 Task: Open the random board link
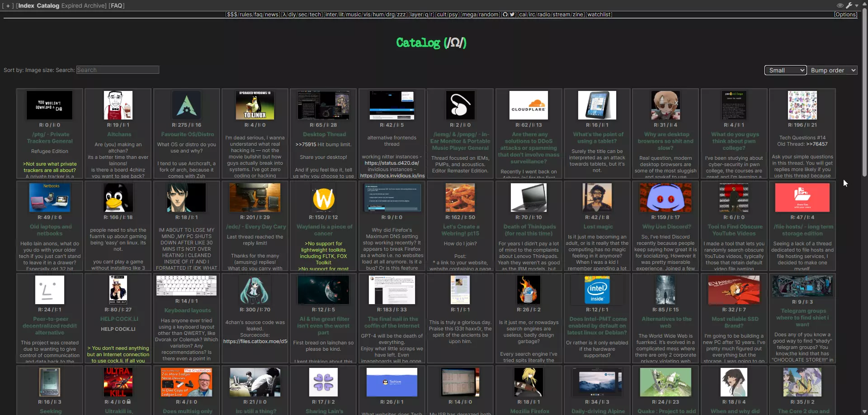pos(489,14)
